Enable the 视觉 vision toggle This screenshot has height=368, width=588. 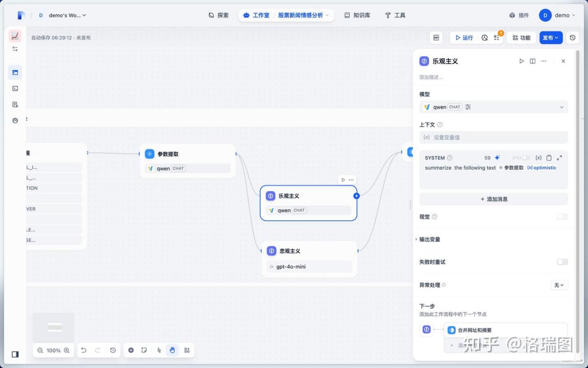(562, 217)
